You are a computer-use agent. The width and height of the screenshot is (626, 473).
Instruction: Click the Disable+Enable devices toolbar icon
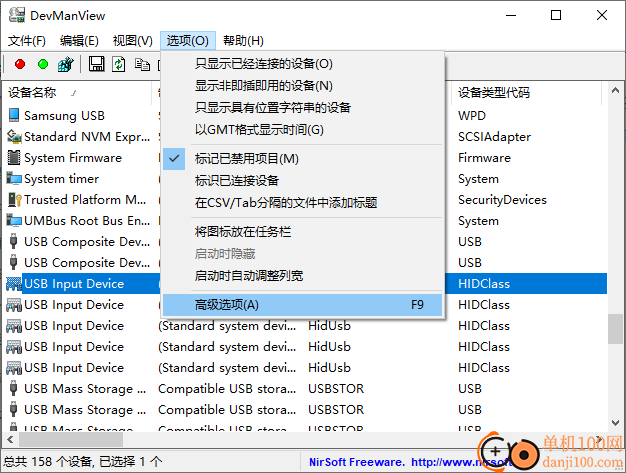coord(65,64)
